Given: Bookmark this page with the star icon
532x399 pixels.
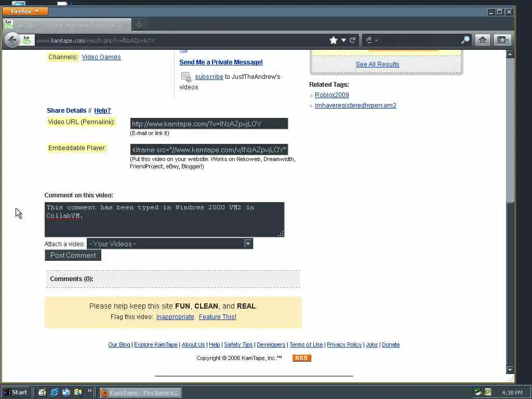Looking at the screenshot, I should (x=334, y=41).
